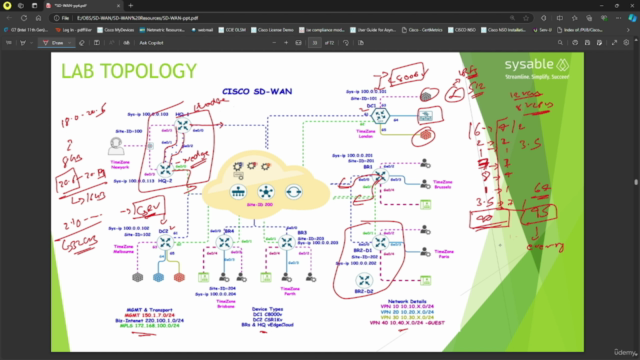Print the PDF document
The height and width of the screenshot is (360, 640).
pyautogui.click(x=575, y=43)
